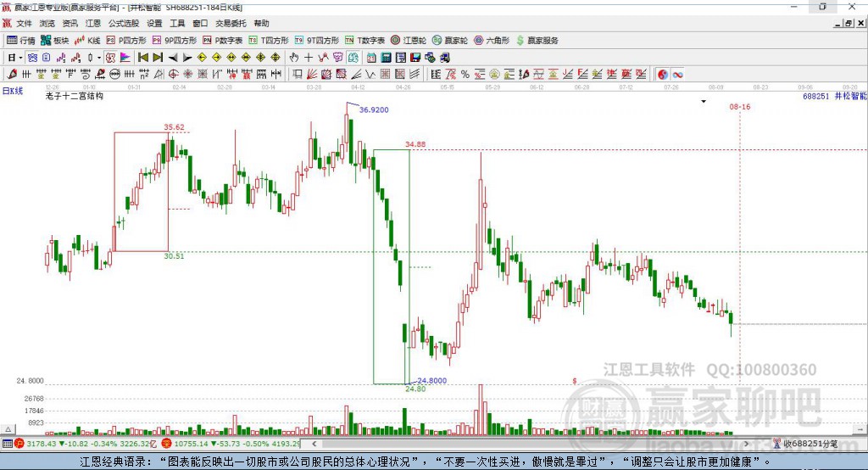Screen dimensions: 868x470
Task: Click the 24.8000 low price label
Action: tap(431, 380)
